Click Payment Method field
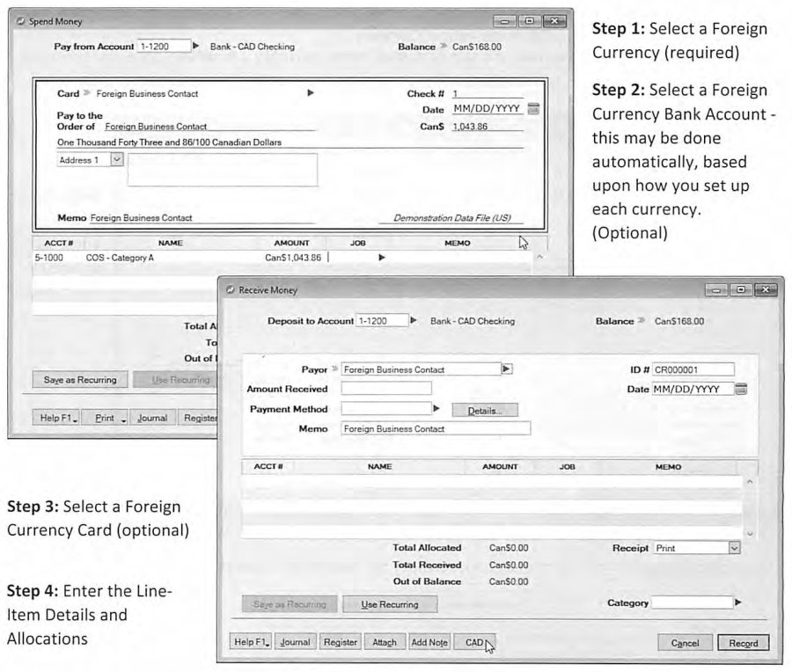 coord(386,408)
